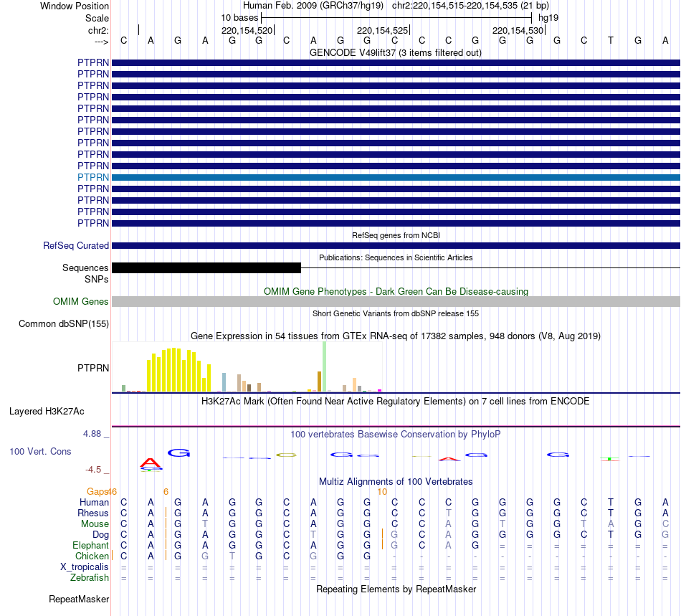Click Repeating Elements by RepeatMasker title

[x=396, y=589]
